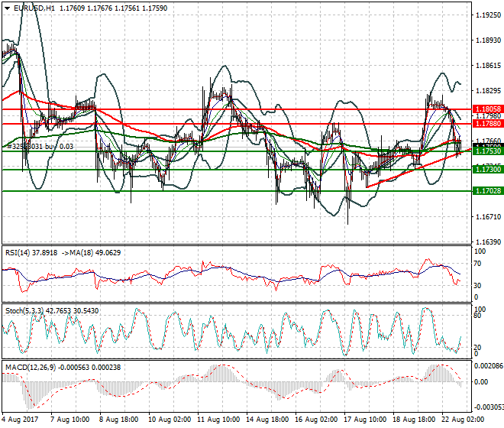Click the 20 level on Stoch scale
The height and width of the screenshot is (428, 504).
point(477,347)
